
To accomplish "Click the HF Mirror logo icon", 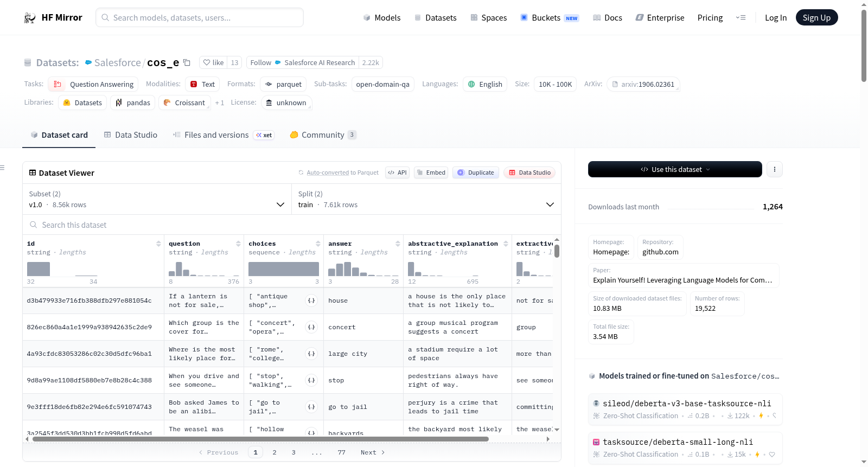I will point(30,18).
